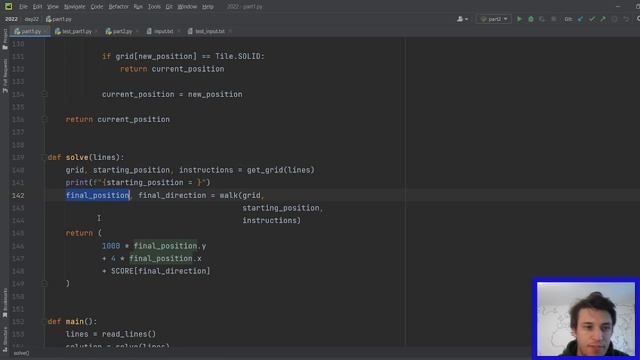Click the fold end marker on line 149
The width and height of the screenshot is (640, 360).
click(44, 284)
